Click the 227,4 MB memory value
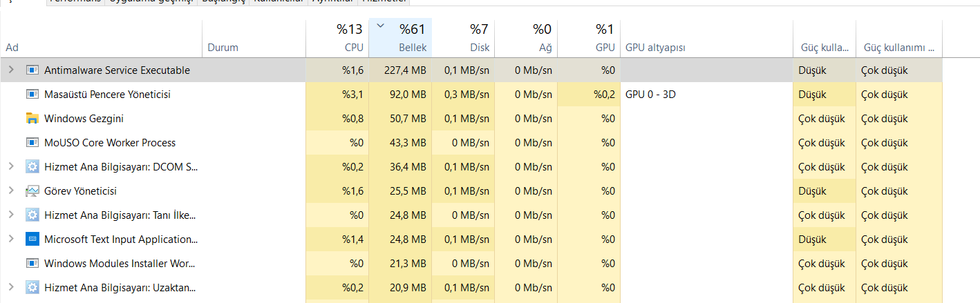This screenshot has width=980, height=303. pos(405,70)
